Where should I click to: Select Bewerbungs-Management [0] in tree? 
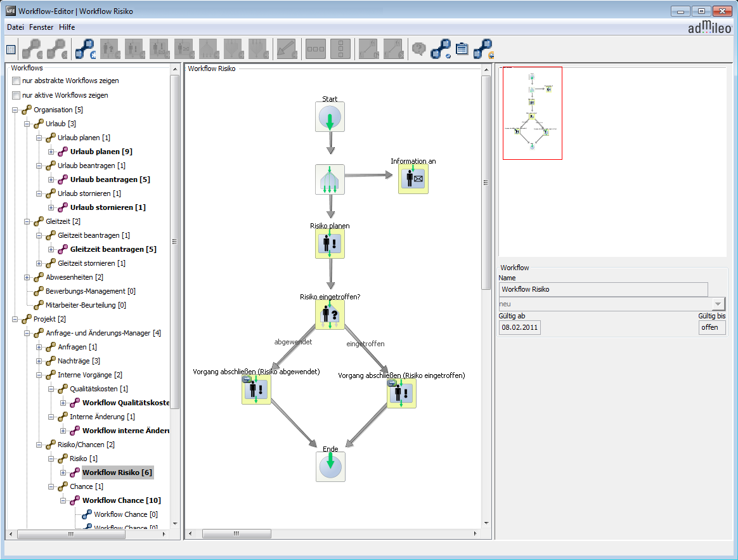point(91,291)
